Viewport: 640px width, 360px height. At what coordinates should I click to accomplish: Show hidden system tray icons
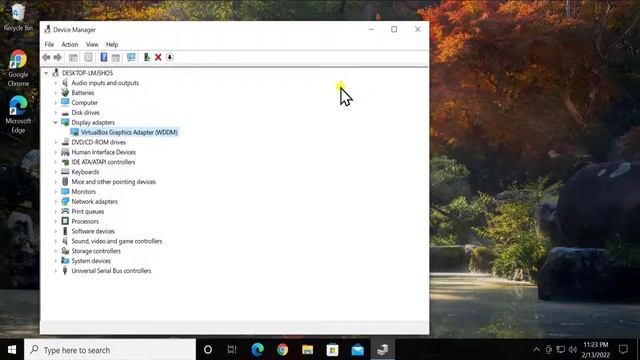[536, 350]
